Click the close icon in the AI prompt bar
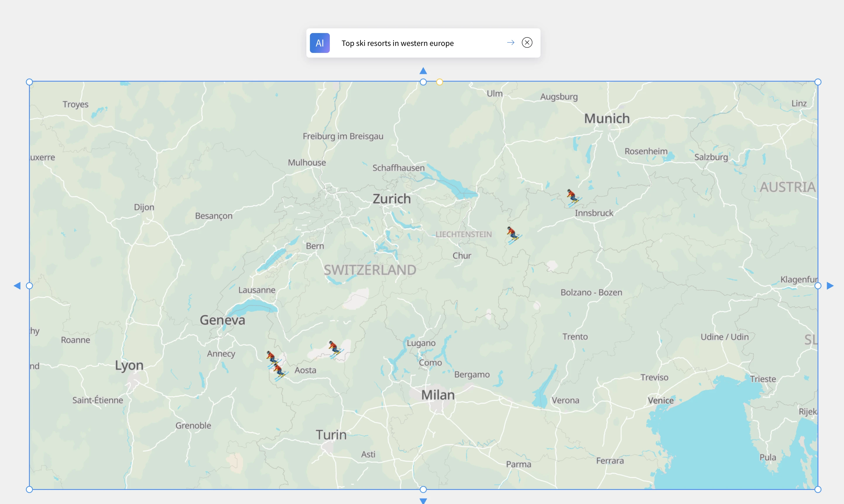844x504 pixels. coord(527,42)
